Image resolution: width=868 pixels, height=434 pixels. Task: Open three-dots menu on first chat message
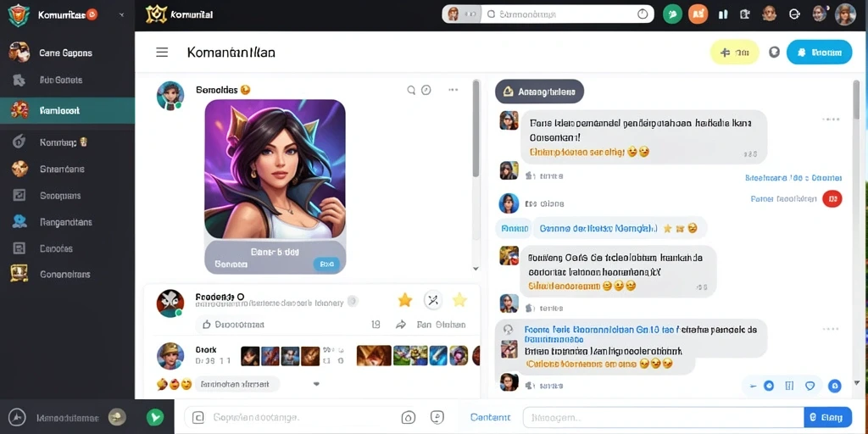click(x=831, y=119)
